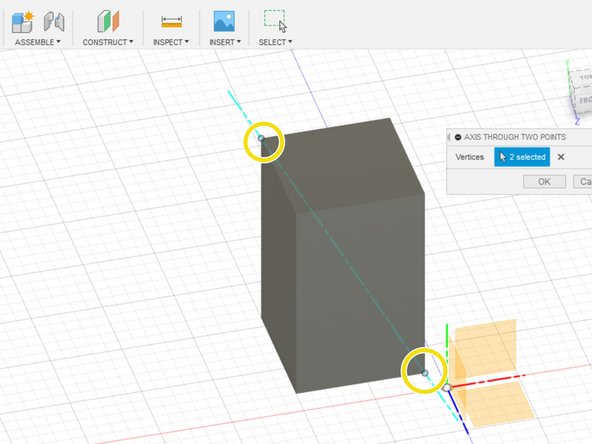This screenshot has width=592, height=444.
Task: Click the partially visible Cancel button
Action: 582,182
